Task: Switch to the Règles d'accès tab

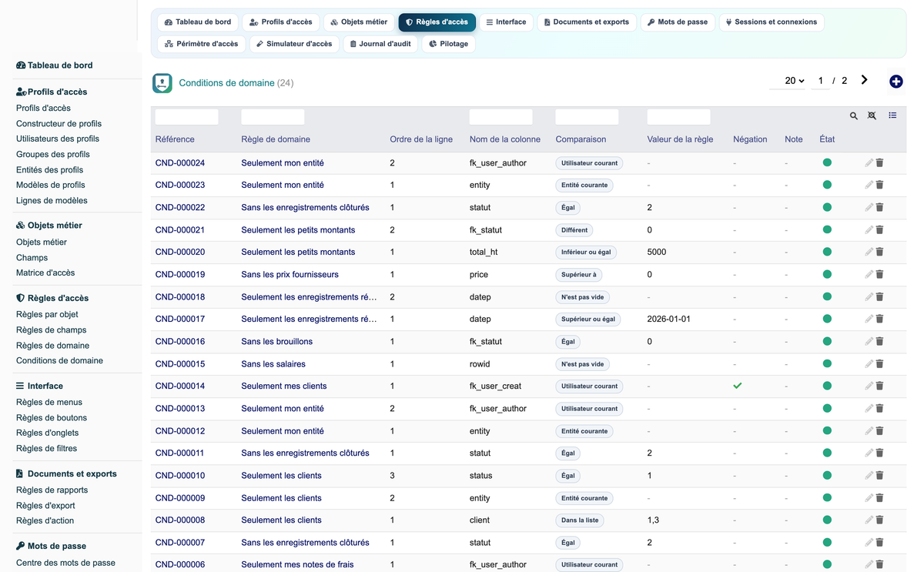Action: tap(437, 22)
